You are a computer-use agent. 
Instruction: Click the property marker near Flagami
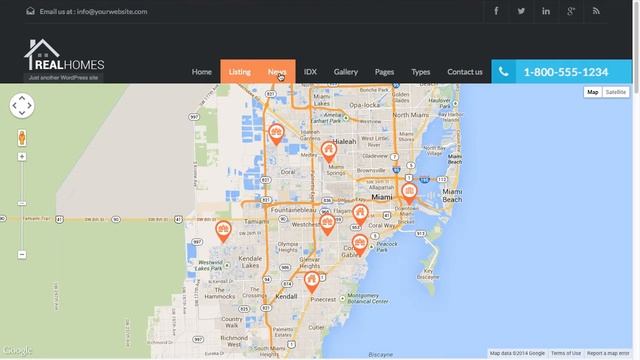point(360,214)
